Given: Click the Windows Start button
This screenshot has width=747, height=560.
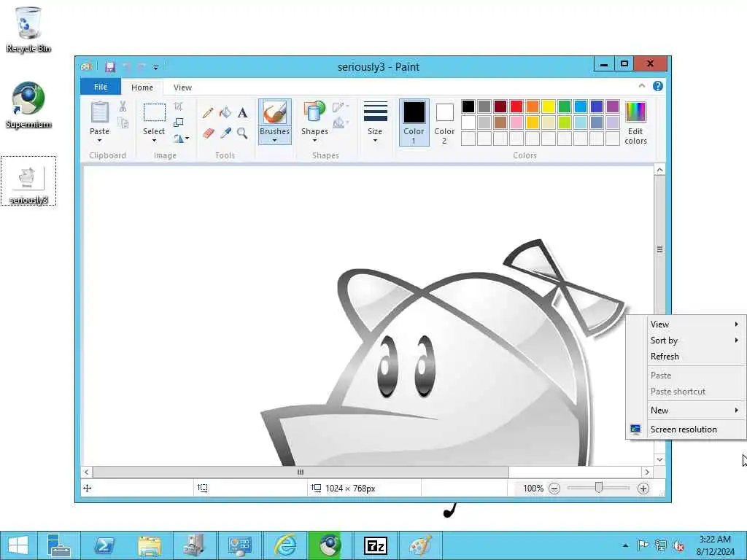Looking at the screenshot, I should [x=18, y=545].
